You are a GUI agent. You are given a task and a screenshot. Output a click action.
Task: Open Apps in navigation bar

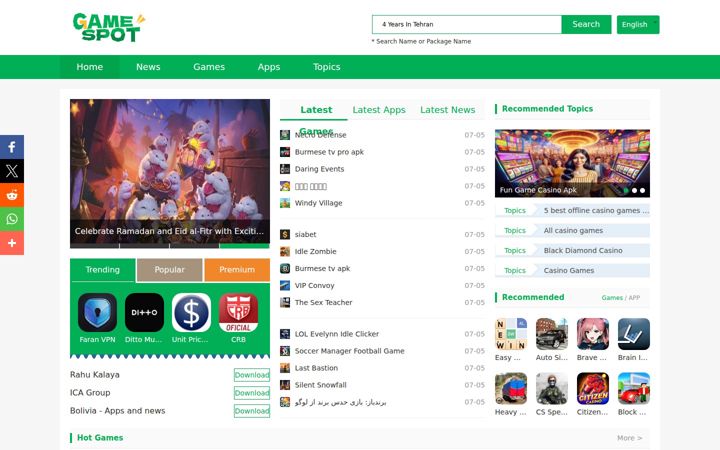click(269, 67)
